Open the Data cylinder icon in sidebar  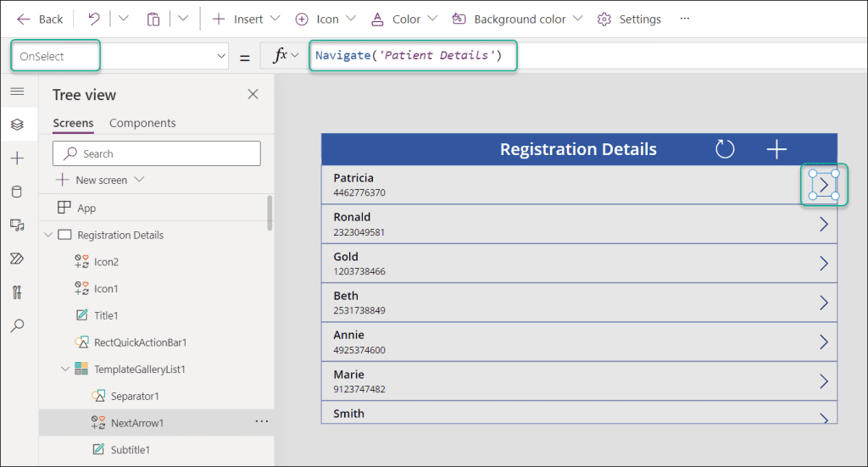(17, 192)
